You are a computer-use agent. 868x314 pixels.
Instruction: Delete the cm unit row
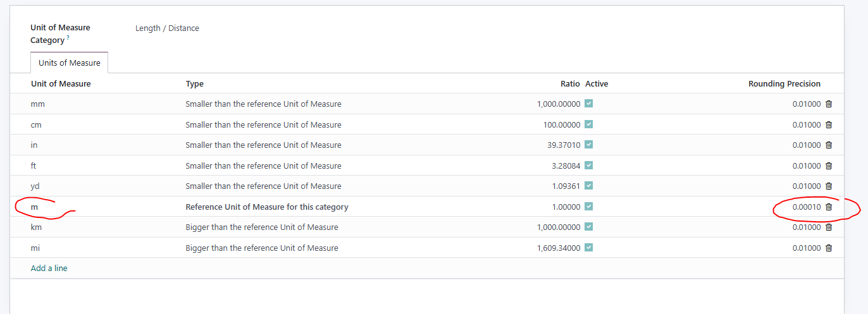coord(829,125)
